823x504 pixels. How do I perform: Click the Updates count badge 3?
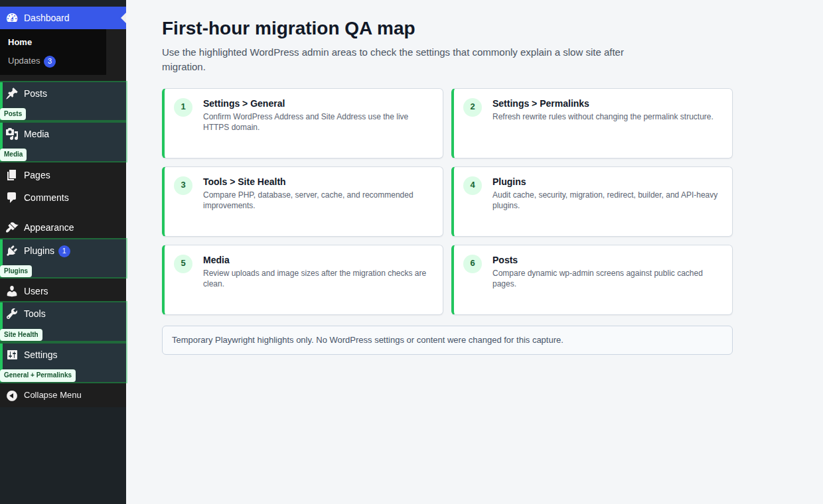coord(50,61)
